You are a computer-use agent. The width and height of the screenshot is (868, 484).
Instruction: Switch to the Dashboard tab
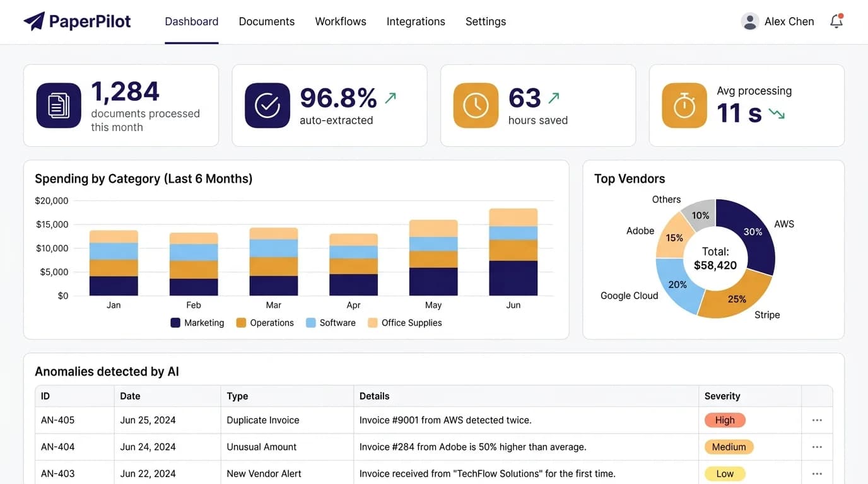pos(192,21)
